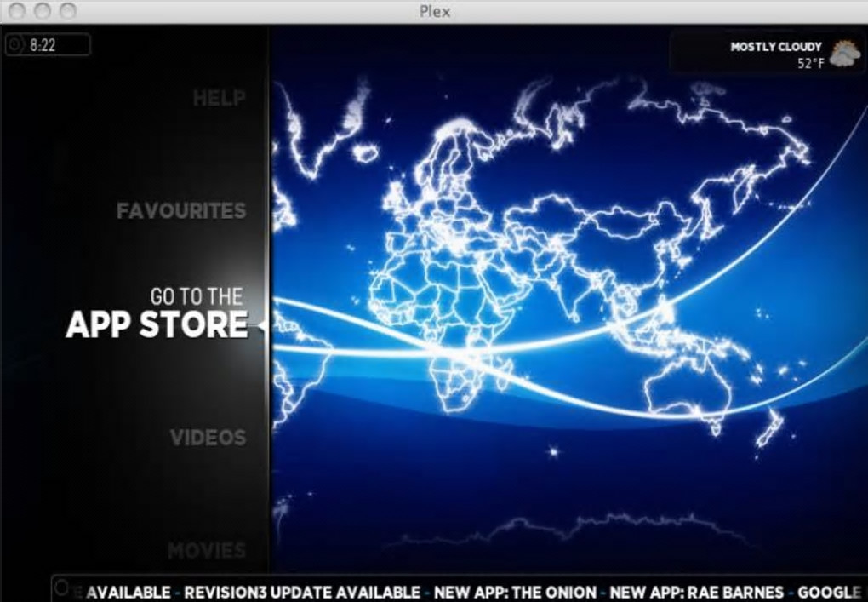Open the Help menu item
Image resolution: width=868 pixels, height=602 pixels.
pyautogui.click(x=220, y=98)
